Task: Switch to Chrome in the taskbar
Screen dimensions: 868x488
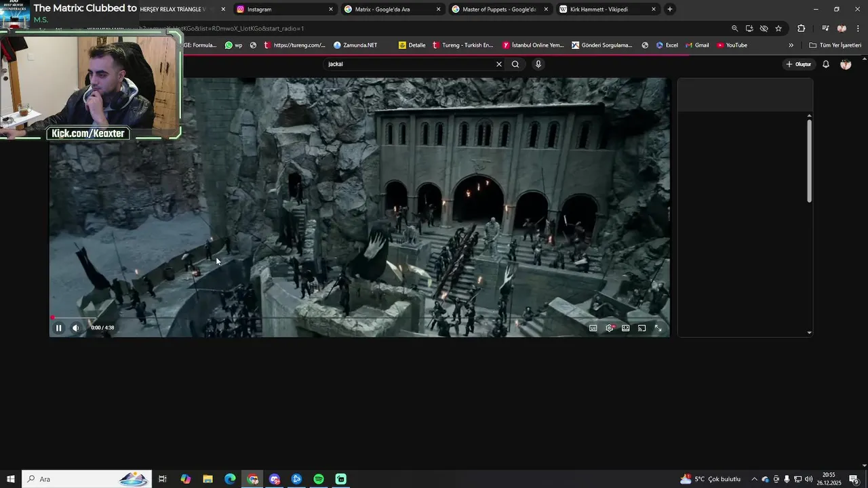Action: click(252, 479)
